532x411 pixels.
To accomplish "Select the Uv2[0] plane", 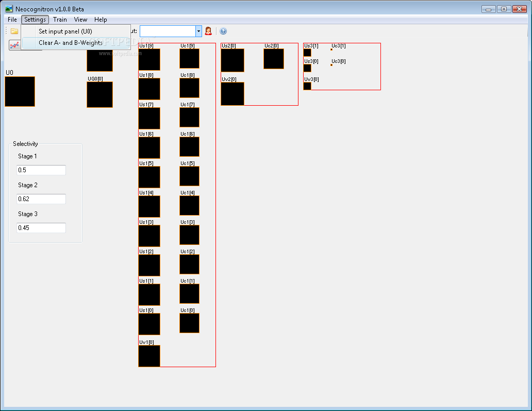I will (x=232, y=94).
